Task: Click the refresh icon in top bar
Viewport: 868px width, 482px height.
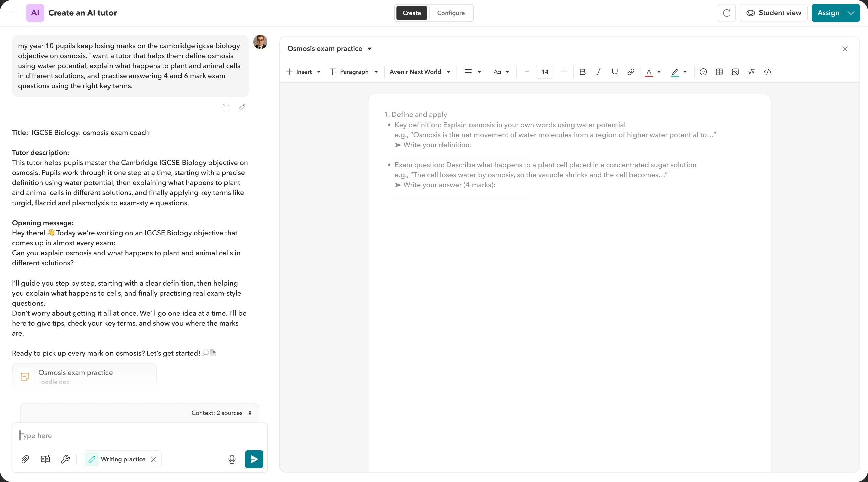Action: (x=726, y=13)
